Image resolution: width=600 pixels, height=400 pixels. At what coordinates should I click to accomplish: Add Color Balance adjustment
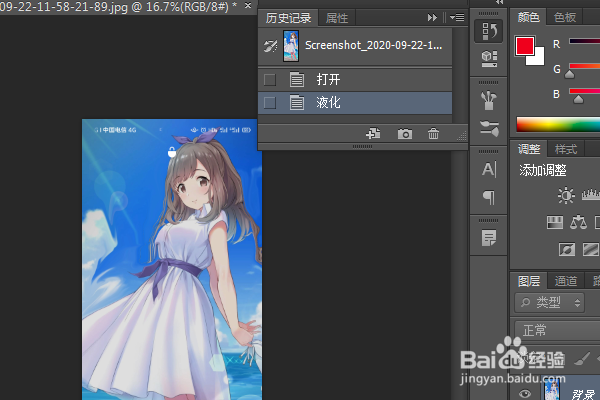click(x=578, y=222)
